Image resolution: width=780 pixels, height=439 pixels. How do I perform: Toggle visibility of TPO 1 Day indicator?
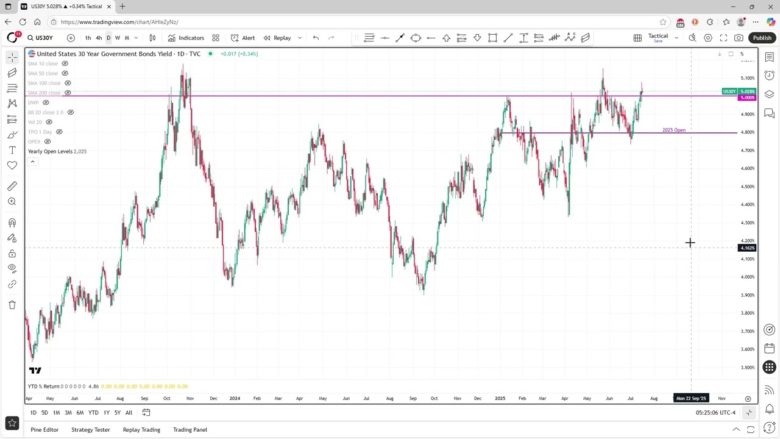[59, 132]
